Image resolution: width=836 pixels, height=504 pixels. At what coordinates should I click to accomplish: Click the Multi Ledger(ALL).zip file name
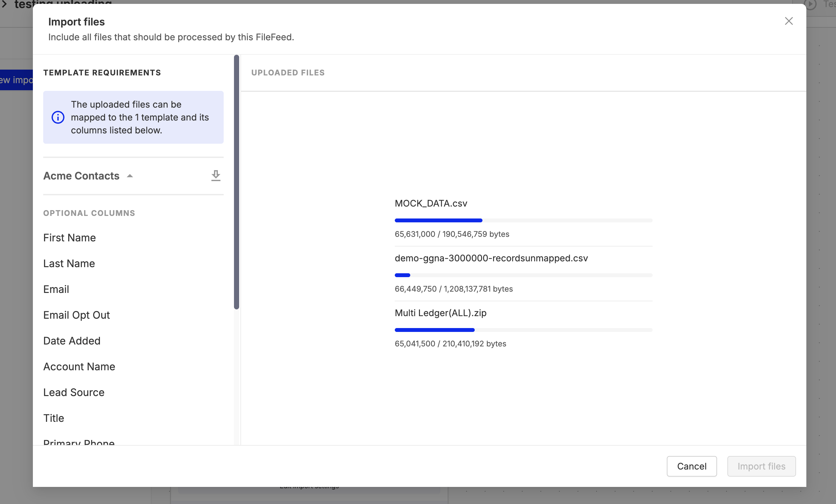(x=440, y=313)
